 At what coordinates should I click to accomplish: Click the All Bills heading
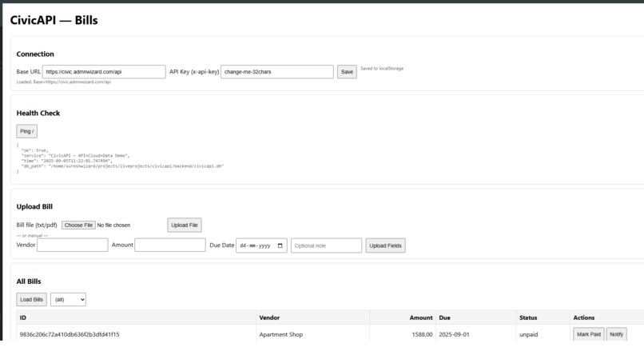tap(29, 281)
